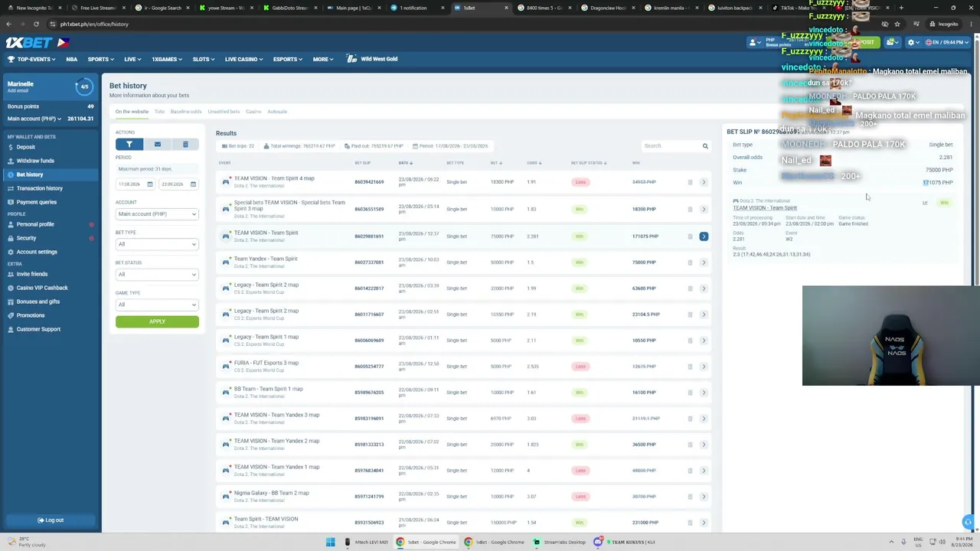Screen dimensions: 980x551
Task: Click highlighted arrow for bet slip 86029881691
Action: coord(704,236)
